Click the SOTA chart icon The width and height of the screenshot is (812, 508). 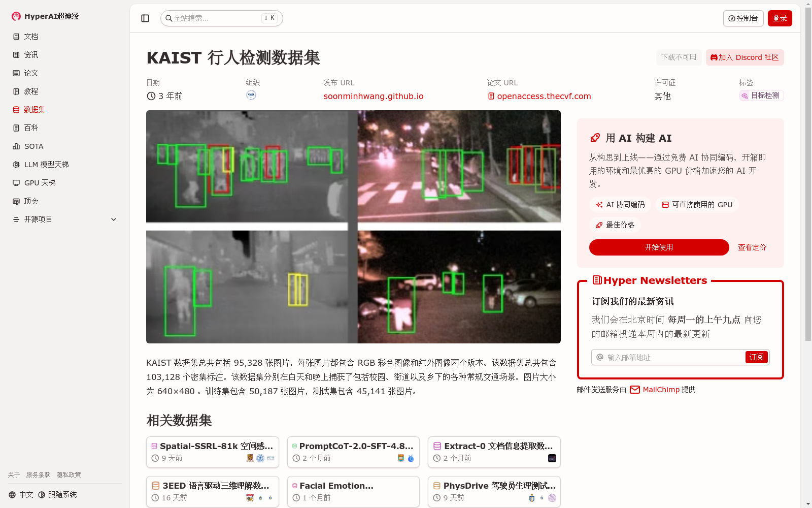16,146
